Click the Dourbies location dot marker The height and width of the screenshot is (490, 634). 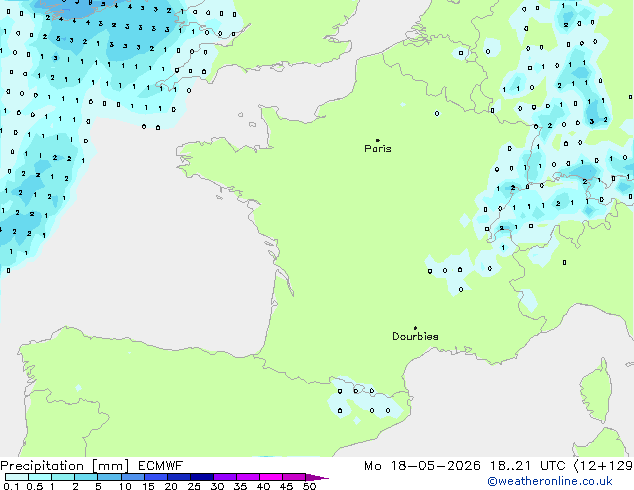pyautogui.click(x=415, y=328)
